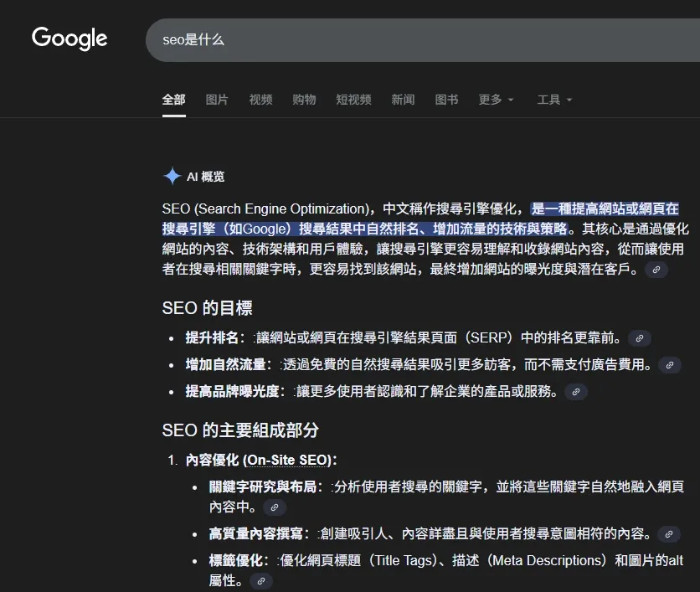Open source link beside 提升排名 bullet
Image resolution: width=700 pixels, height=592 pixels.
639,338
